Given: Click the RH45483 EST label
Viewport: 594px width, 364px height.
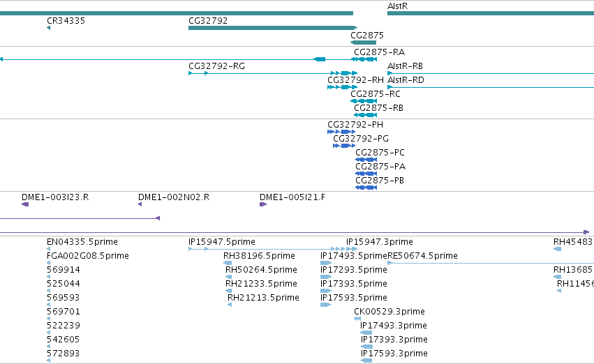Looking at the screenshot, I should click(572, 242).
